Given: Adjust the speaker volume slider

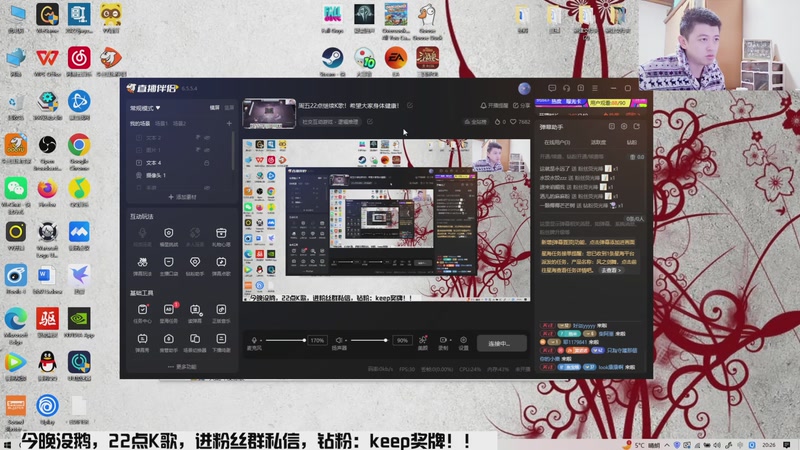Looking at the screenshot, I should [369, 340].
